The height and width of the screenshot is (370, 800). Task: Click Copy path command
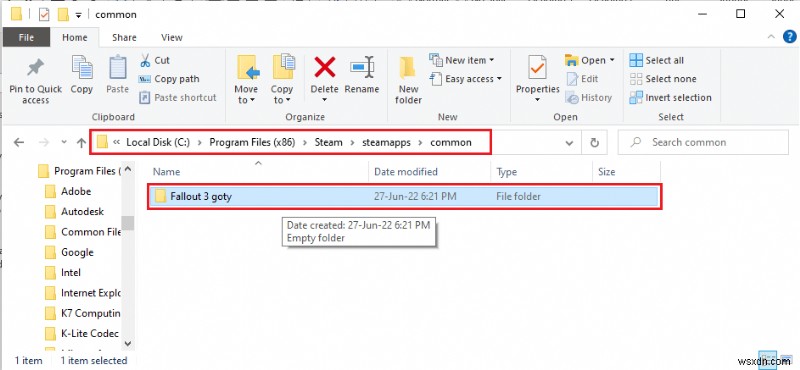pyautogui.click(x=169, y=79)
